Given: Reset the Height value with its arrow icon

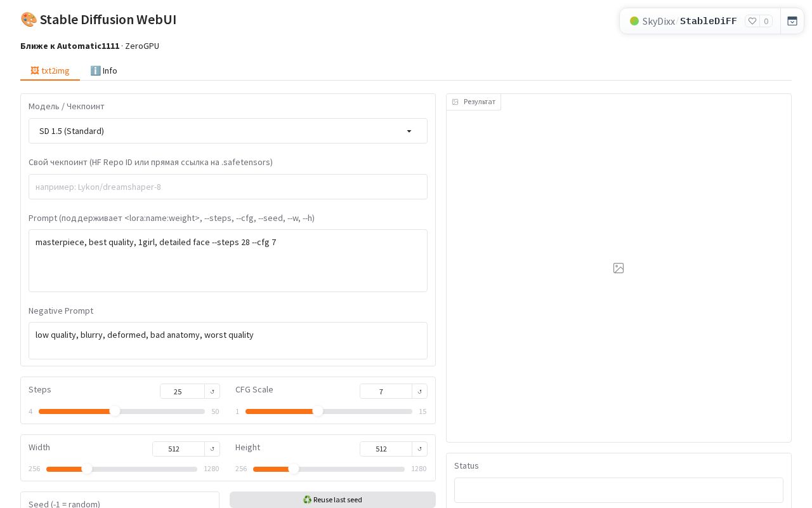Looking at the screenshot, I should click(420, 449).
